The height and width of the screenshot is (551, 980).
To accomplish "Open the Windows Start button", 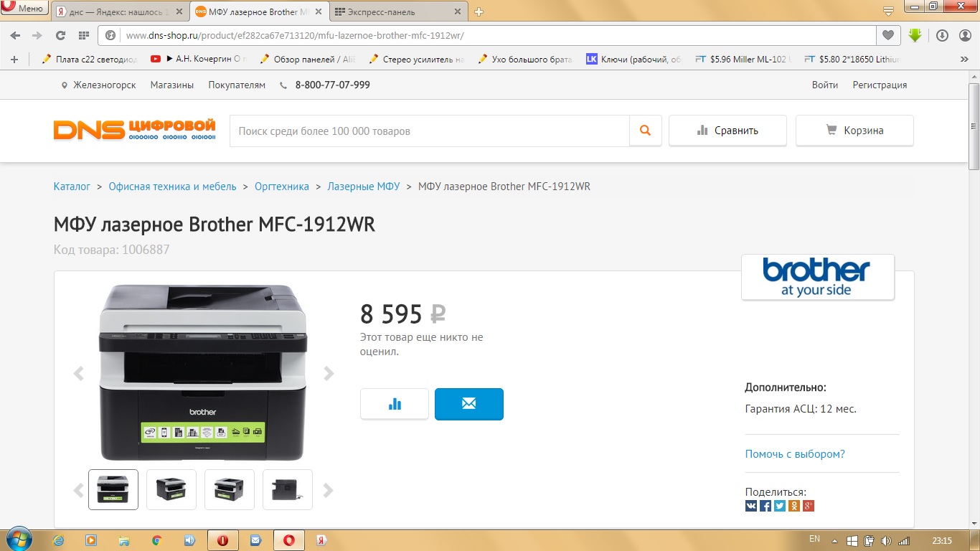I will tap(19, 540).
